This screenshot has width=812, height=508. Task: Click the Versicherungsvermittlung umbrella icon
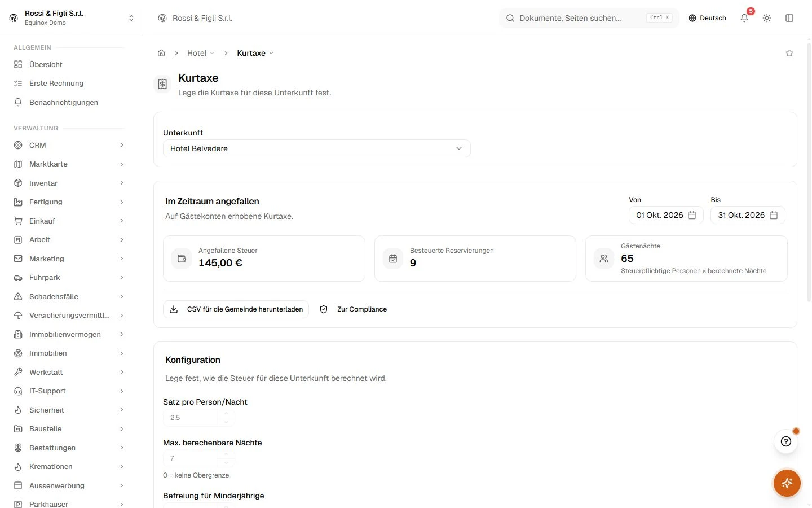click(x=18, y=316)
